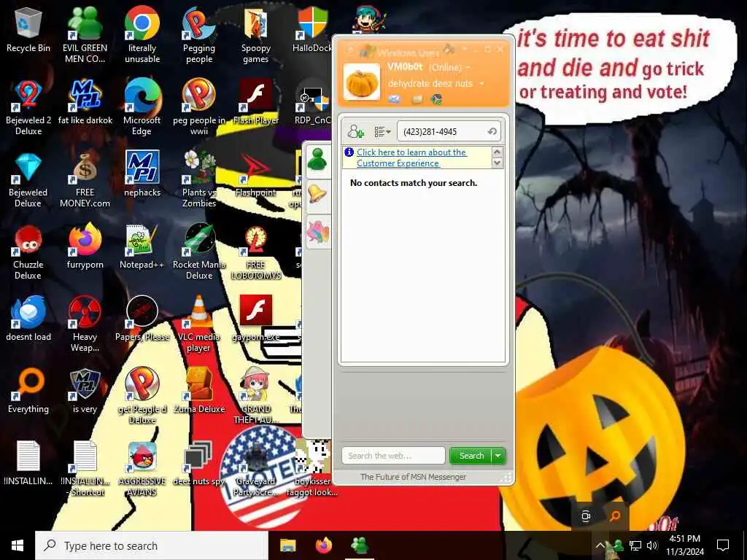747x560 pixels.
Task: Select the butterfly MSN tab on the Messenger sidebar
Action: point(317,233)
